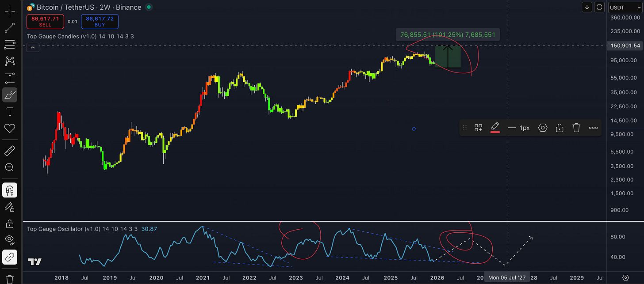644x284 pixels.
Task: Click the down arrow button at top right
Action: [x=587, y=7]
